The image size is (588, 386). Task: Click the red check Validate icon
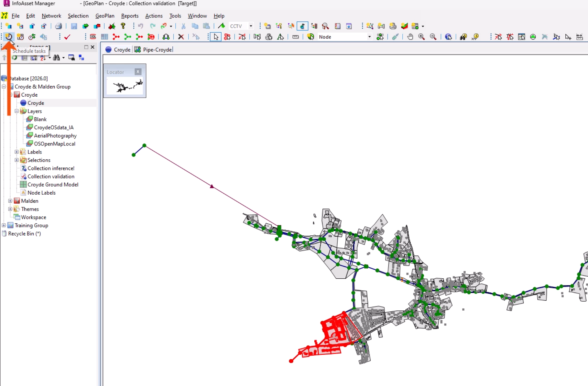pyautogui.click(x=67, y=37)
